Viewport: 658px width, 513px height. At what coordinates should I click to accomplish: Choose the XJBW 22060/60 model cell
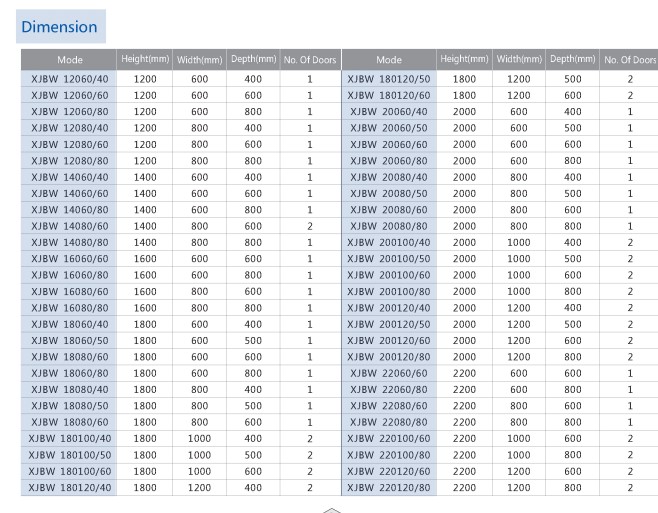point(389,373)
